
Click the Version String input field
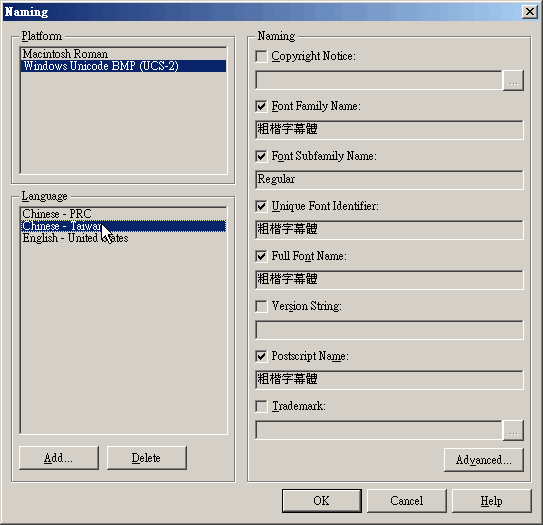point(389,330)
